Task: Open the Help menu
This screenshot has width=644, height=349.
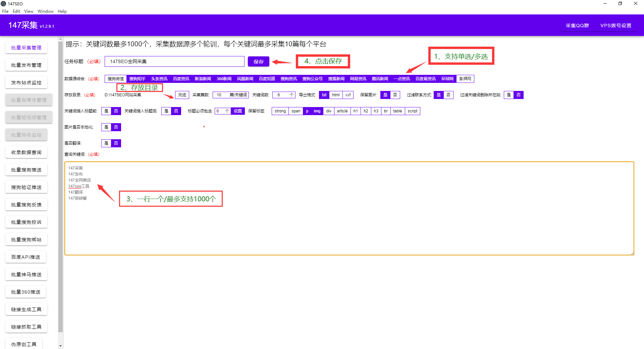Action: click(62, 11)
